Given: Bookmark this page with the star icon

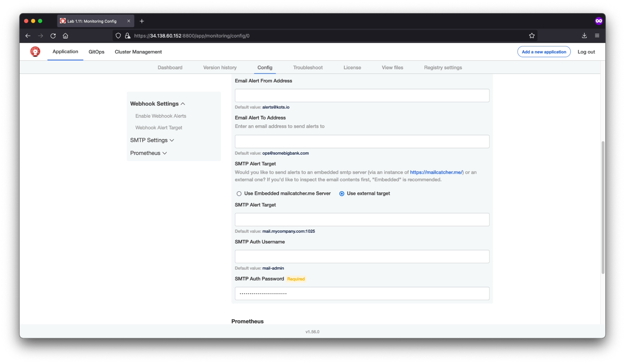Looking at the screenshot, I should pos(532,36).
